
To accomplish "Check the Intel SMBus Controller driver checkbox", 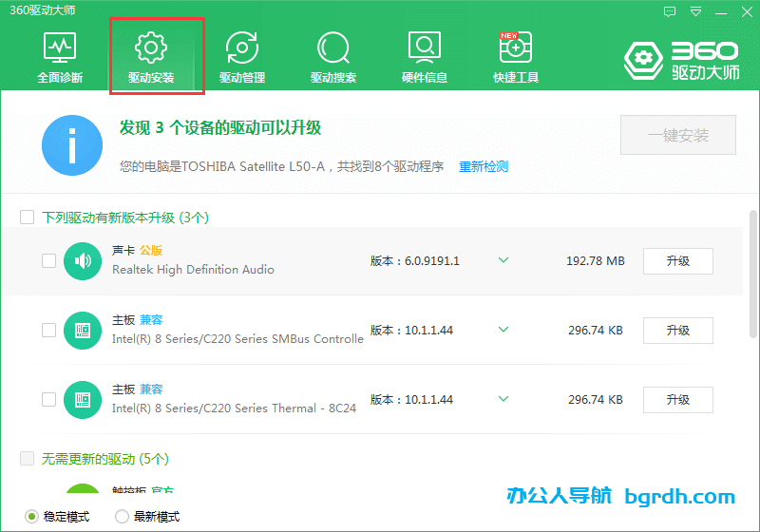I will pos(48,331).
